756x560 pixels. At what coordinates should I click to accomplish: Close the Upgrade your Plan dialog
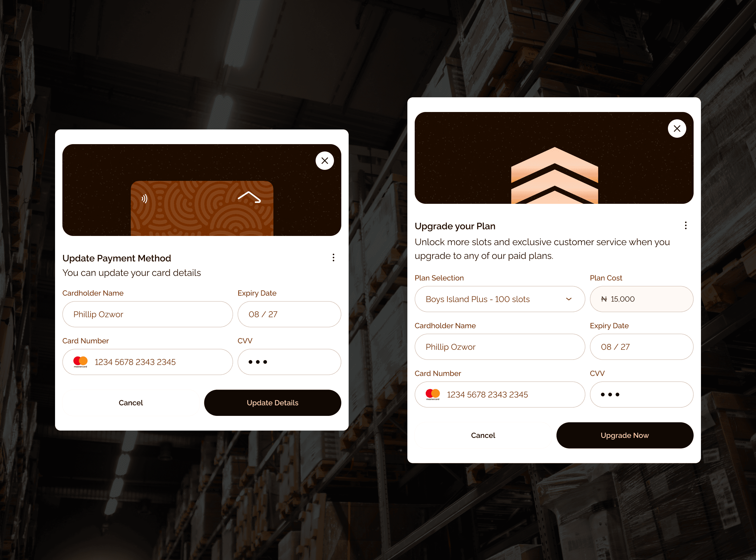(x=677, y=129)
